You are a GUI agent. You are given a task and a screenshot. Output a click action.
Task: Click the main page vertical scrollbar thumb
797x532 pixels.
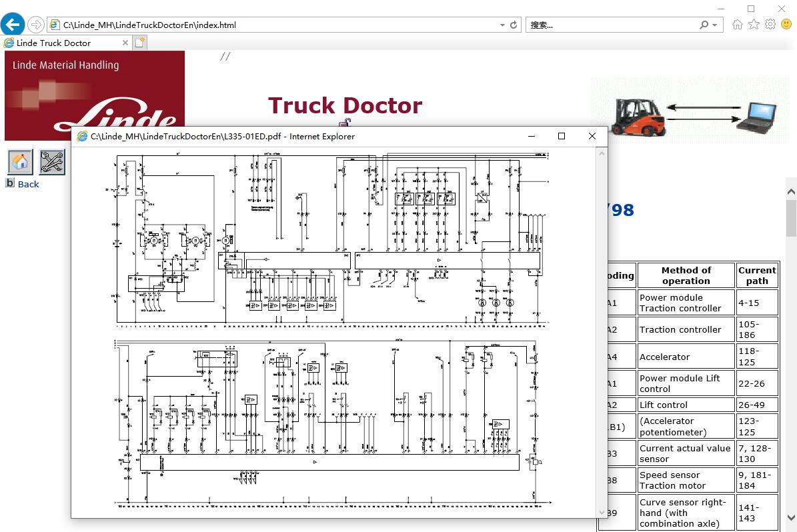tap(791, 218)
